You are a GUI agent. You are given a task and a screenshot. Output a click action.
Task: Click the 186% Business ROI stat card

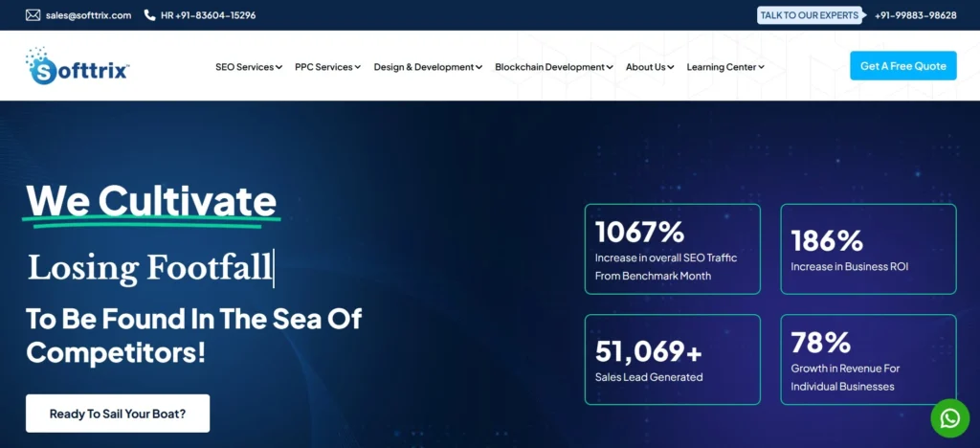(869, 249)
